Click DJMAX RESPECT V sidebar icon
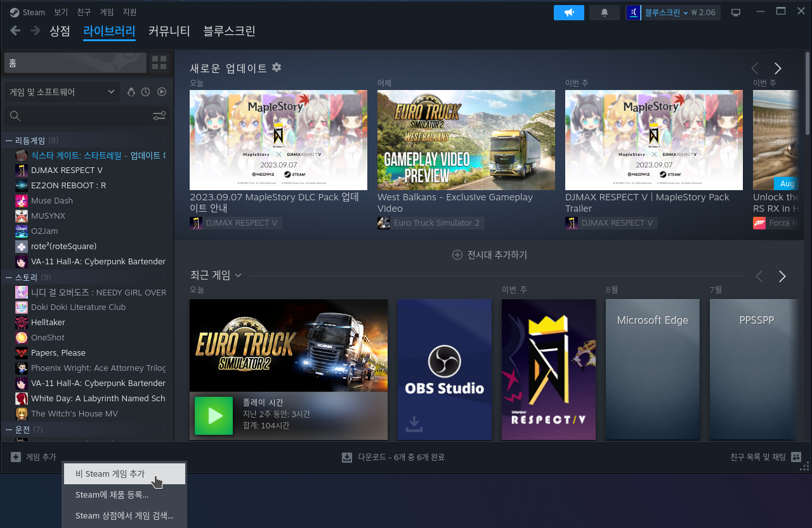 tap(22, 171)
